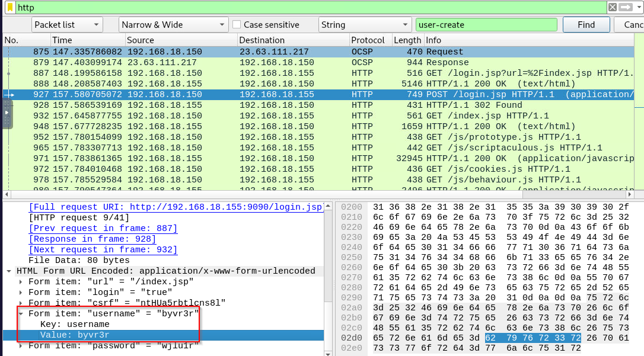Open the Response in frame 928 link
The width and height of the screenshot is (644, 356).
[92, 239]
